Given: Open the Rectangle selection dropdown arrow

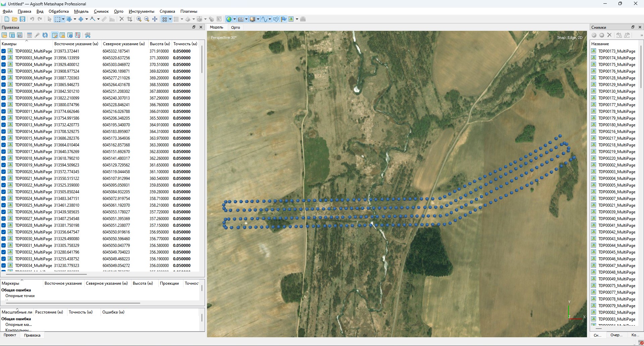Looking at the screenshot, I should [63, 19].
